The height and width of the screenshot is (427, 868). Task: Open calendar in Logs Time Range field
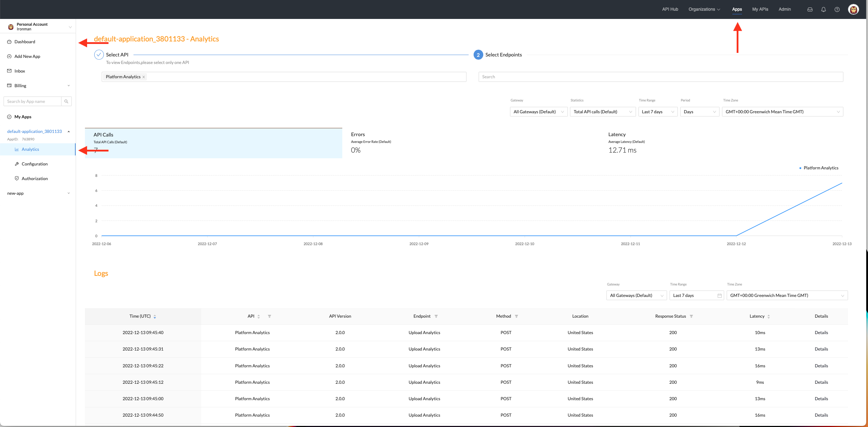tap(720, 296)
